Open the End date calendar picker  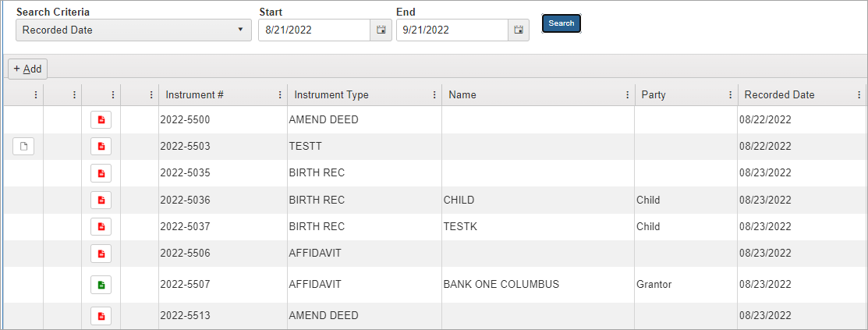519,30
